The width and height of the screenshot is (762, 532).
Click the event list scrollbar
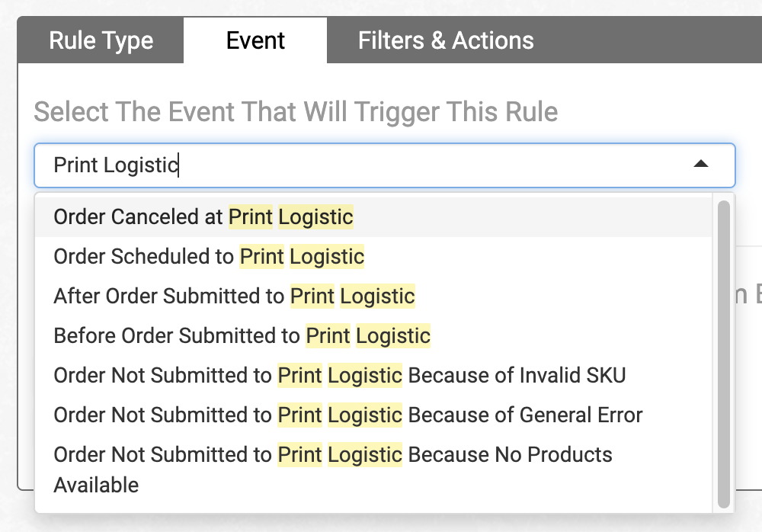pos(723,351)
